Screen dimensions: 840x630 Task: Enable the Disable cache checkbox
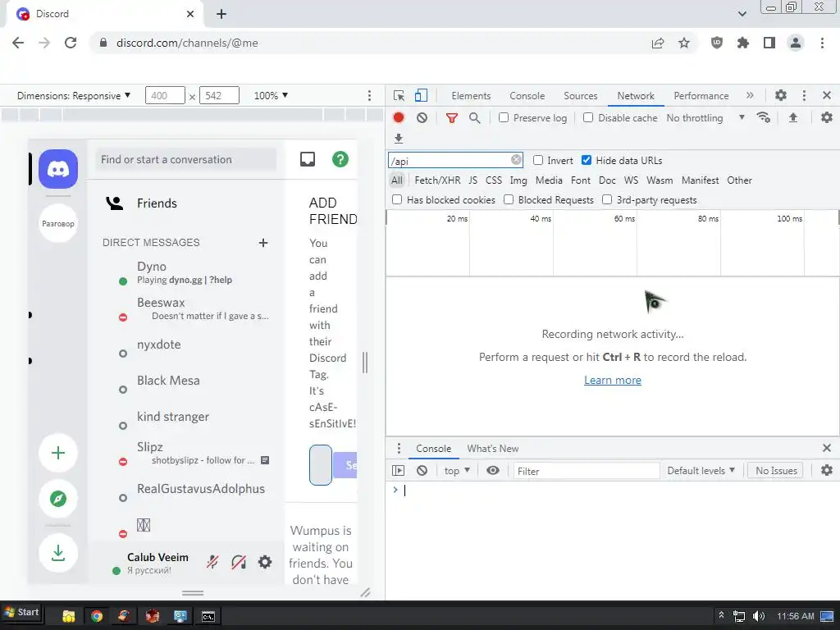point(588,118)
